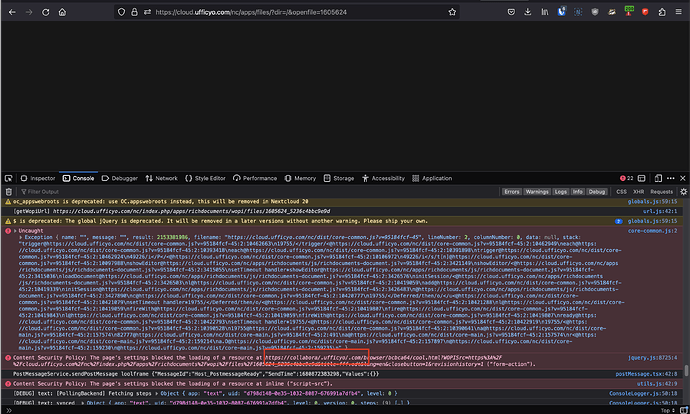Screen dimensions: 690x414
Task: Toggle the Info filter
Action: click(578, 192)
